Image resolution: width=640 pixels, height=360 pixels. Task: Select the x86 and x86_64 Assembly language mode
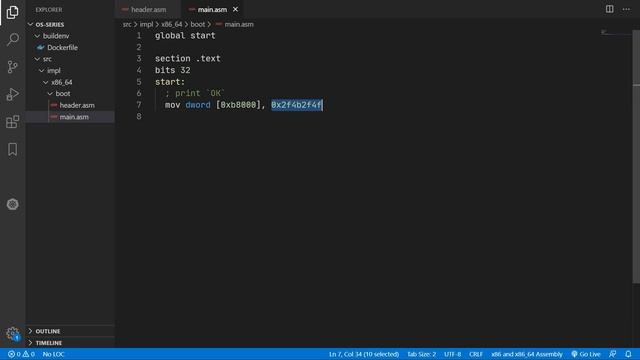click(x=527, y=354)
